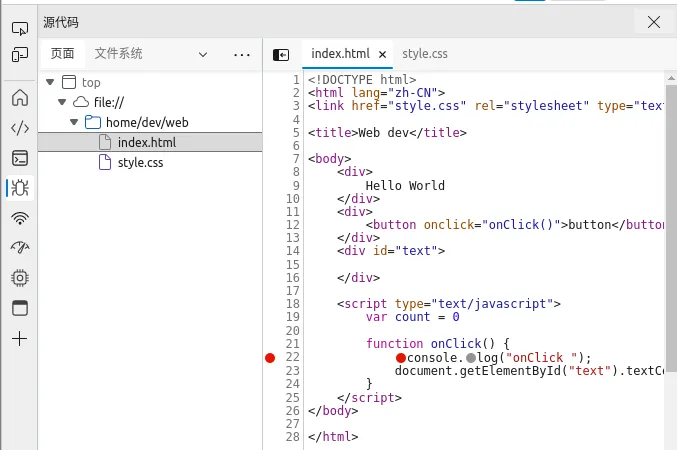Screen dimensions: 677x450
Task: Hide the navigator sidebar toggle icon
Action: click(281, 55)
